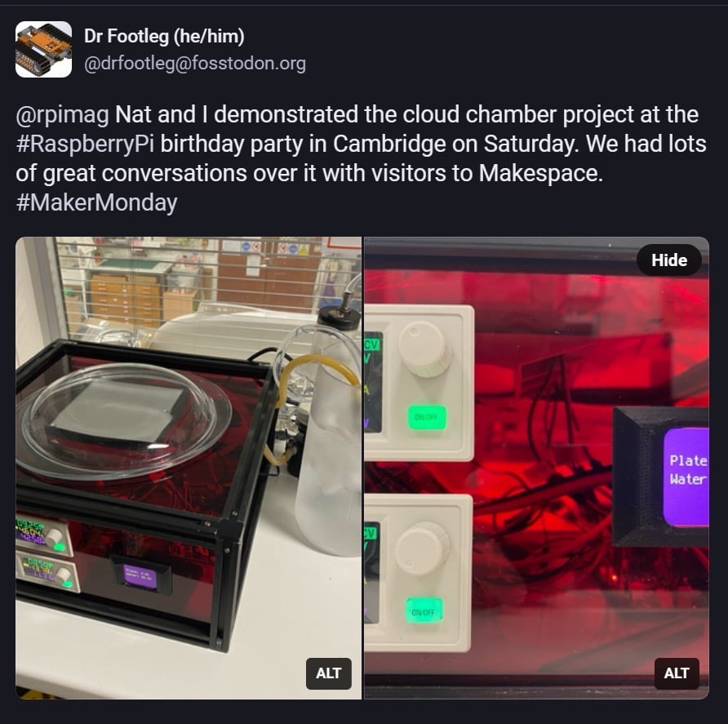Click the lower white rotary knob in photo
This screenshot has height=724, width=728.
pyautogui.click(x=423, y=549)
